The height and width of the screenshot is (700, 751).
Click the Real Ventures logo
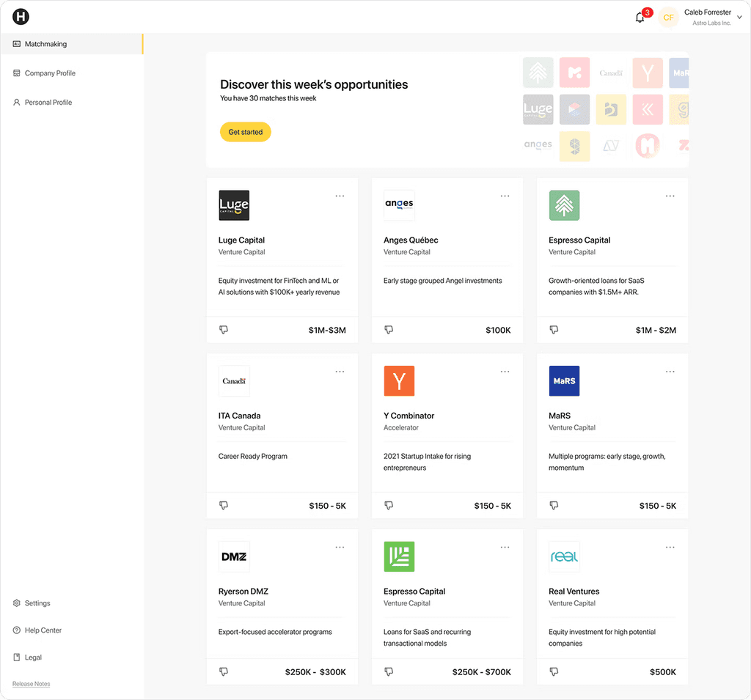tap(564, 557)
